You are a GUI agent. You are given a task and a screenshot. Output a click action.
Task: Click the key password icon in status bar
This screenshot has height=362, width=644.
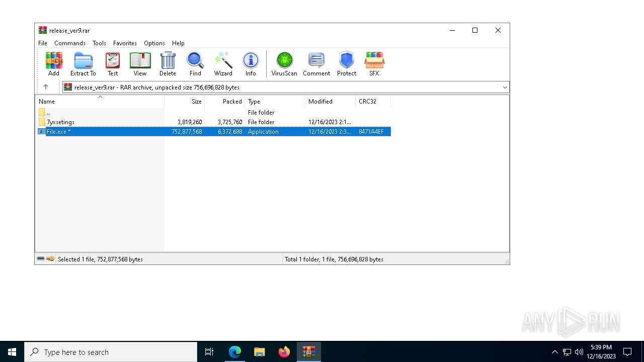point(50,259)
